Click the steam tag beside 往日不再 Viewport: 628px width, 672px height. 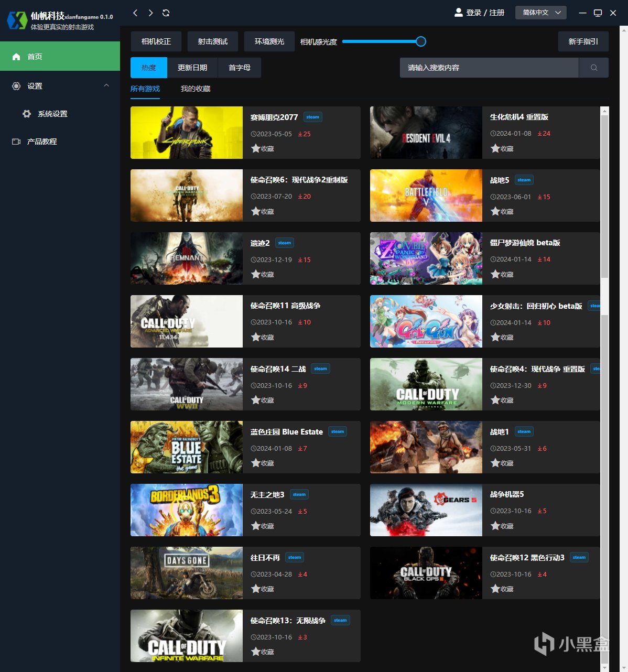point(295,557)
